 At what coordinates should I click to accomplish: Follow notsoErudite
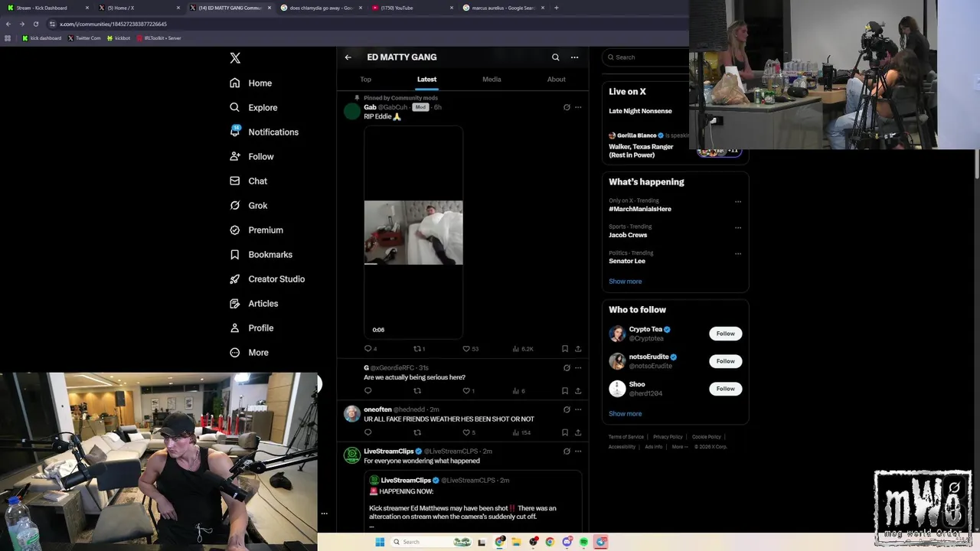(x=726, y=361)
